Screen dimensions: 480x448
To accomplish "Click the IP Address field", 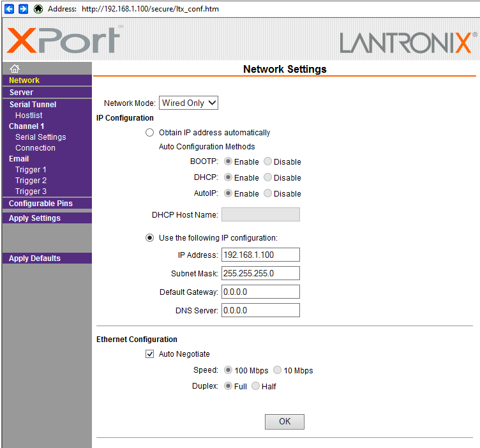I will pos(260,255).
